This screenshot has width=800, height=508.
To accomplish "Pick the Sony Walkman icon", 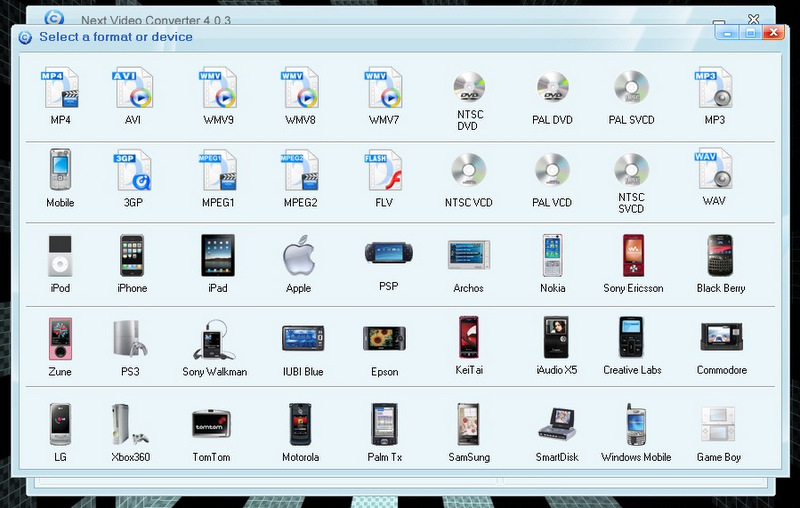I will (215, 339).
